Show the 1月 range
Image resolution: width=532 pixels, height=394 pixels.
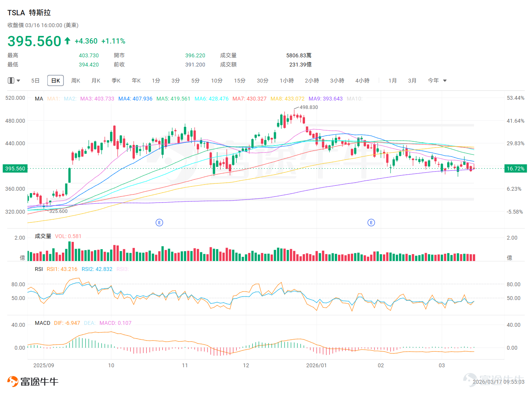click(x=393, y=81)
